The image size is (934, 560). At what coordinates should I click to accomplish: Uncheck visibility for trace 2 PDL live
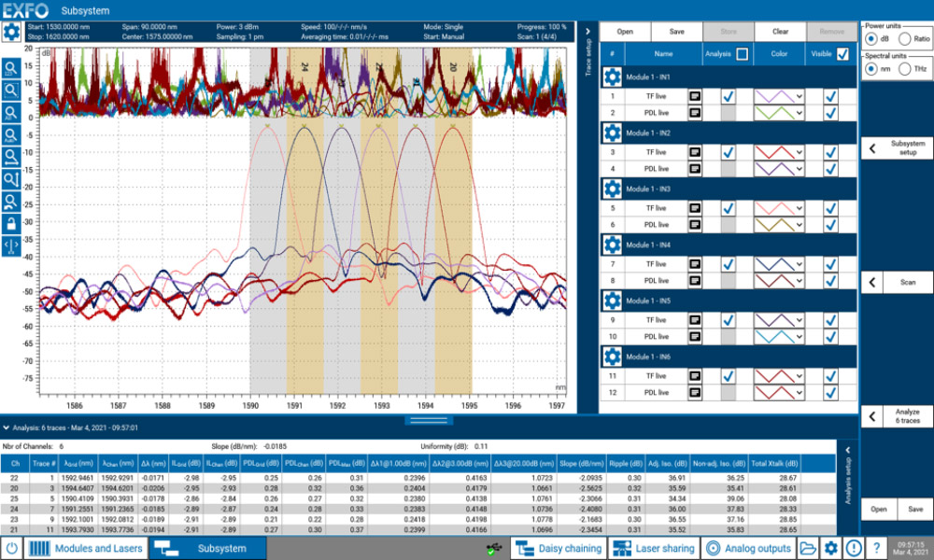pyautogui.click(x=831, y=113)
